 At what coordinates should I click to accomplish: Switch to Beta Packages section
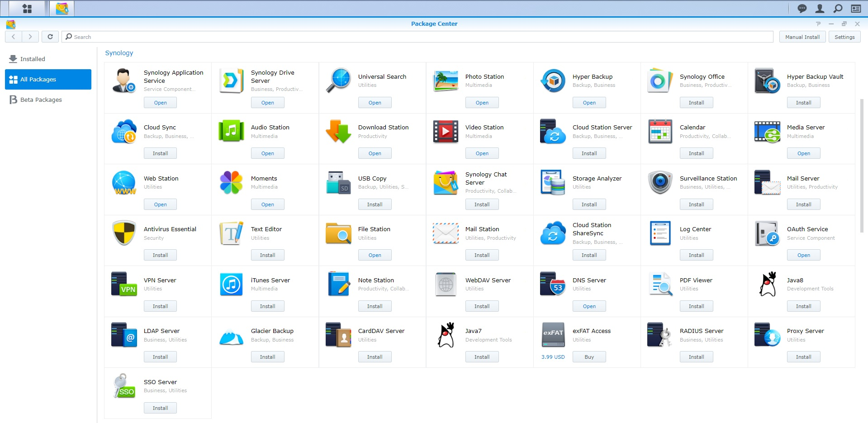pos(48,100)
